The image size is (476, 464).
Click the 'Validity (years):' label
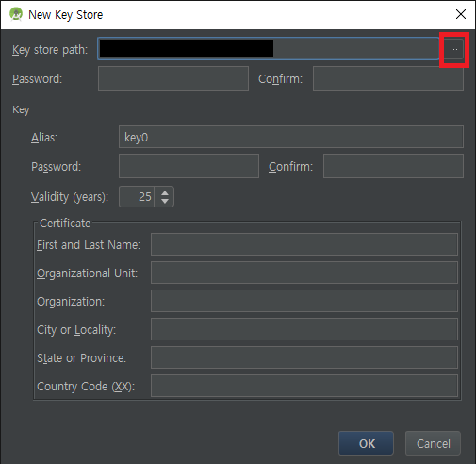tap(70, 197)
